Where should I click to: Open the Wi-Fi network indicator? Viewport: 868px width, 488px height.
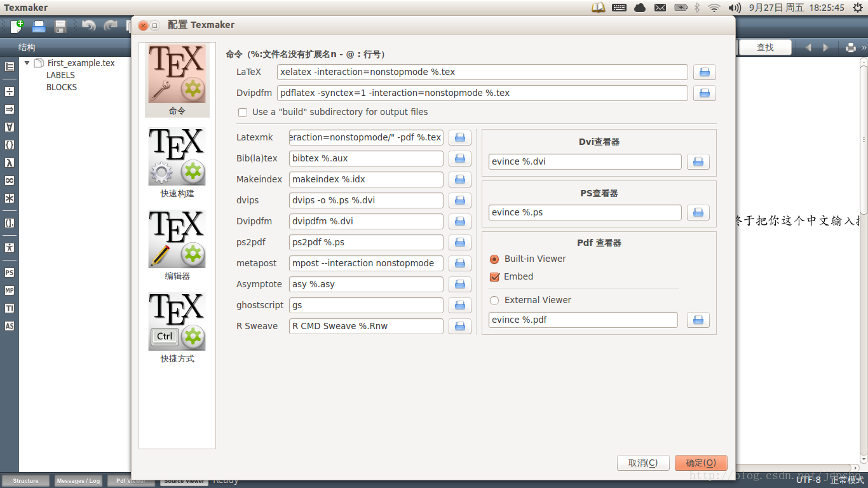pos(714,8)
